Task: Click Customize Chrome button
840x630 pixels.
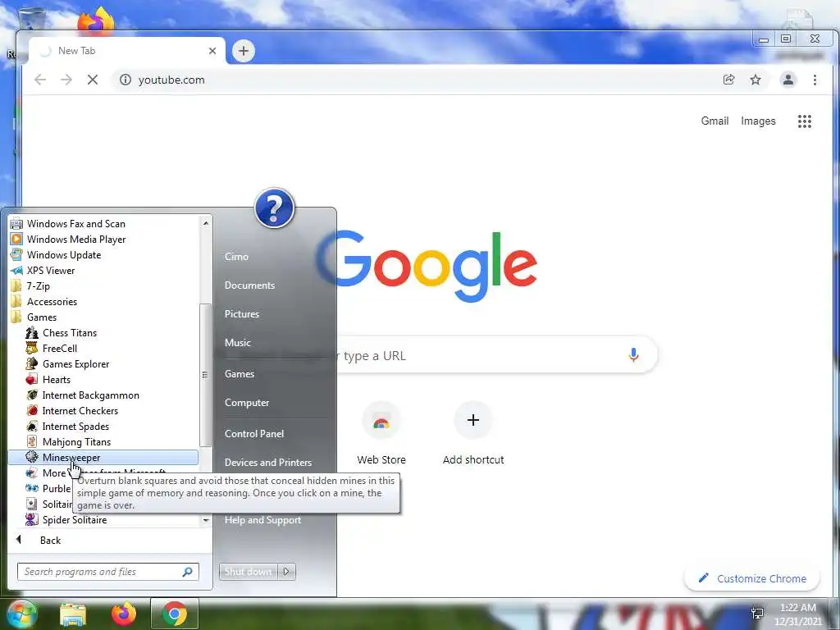Action: [752, 578]
